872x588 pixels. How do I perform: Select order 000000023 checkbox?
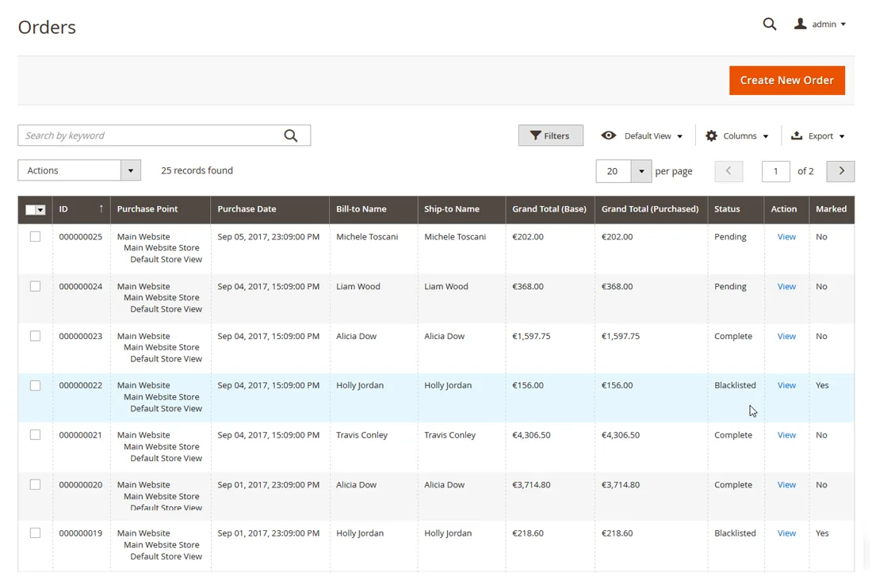tap(35, 336)
